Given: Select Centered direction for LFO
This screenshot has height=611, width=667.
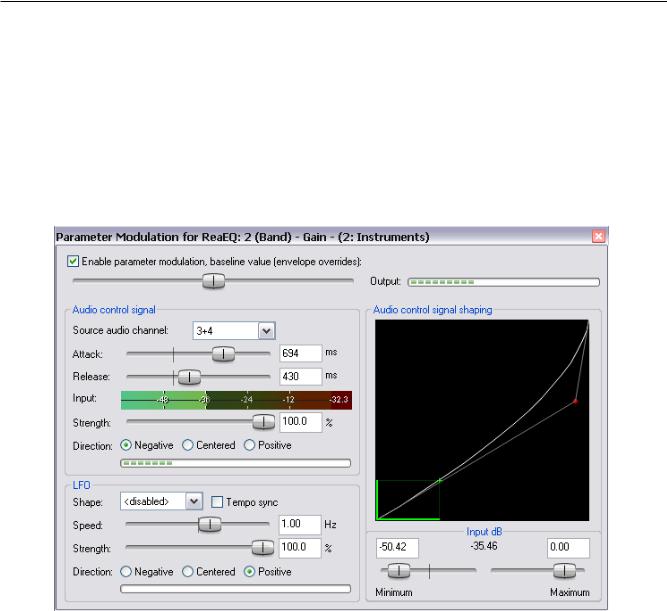Looking at the screenshot, I should coord(188,571).
